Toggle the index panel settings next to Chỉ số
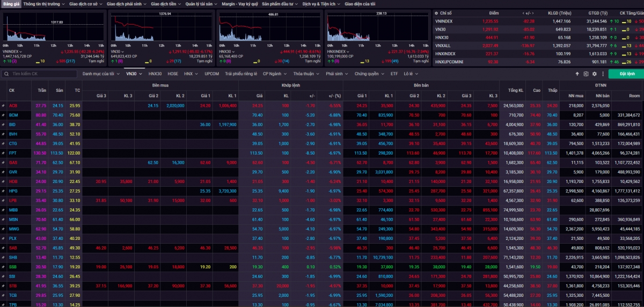The width and height of the screenshot is (644, 307). [435, 12]
